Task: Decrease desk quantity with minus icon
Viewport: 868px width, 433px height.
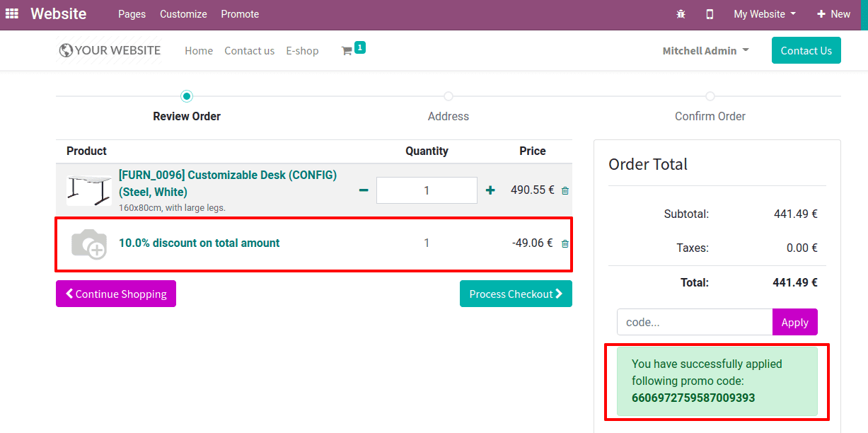Action: 364,190
